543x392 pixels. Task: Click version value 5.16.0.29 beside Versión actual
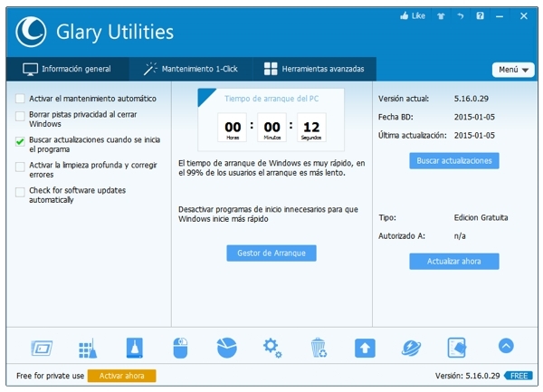472,99
